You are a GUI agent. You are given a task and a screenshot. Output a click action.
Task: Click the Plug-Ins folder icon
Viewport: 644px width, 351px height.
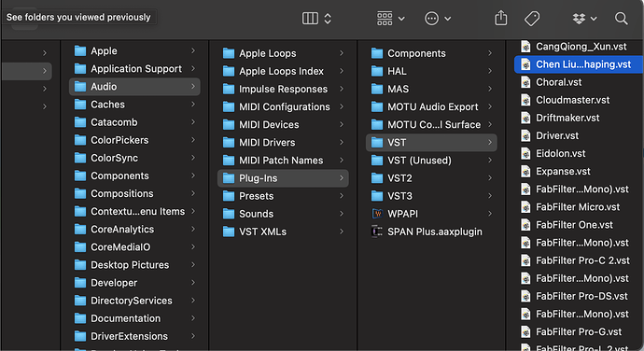point(229,178)
